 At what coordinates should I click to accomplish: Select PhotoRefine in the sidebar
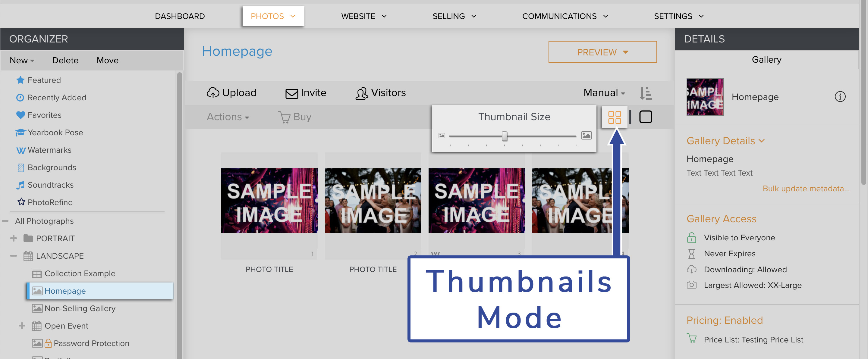[50, 202]
